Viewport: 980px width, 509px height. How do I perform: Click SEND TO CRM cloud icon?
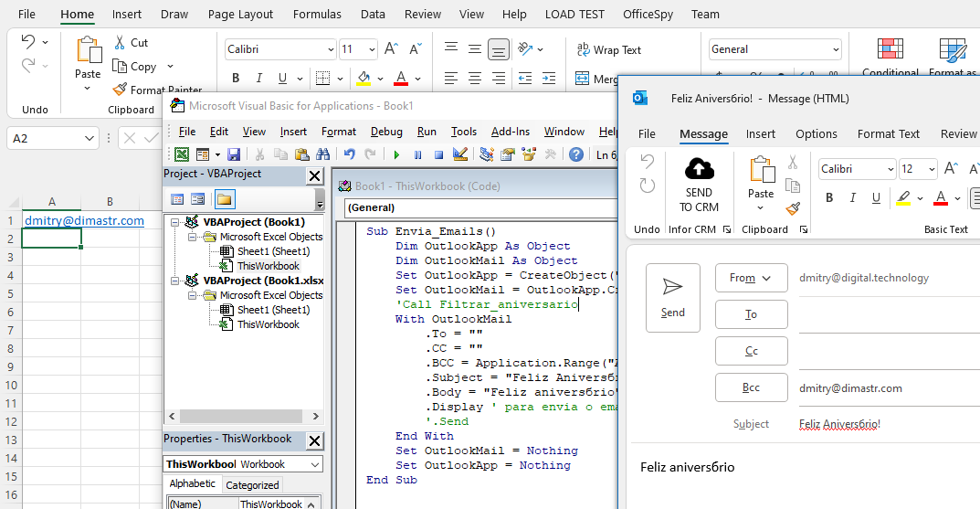(700, 168)
